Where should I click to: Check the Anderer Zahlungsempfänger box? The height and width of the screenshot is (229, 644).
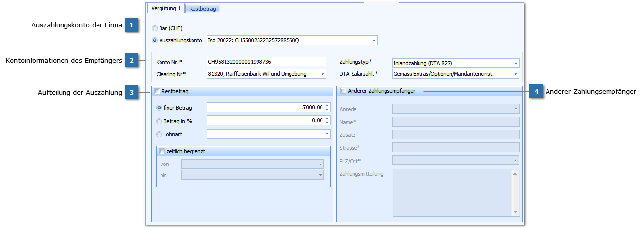(343, 91)
